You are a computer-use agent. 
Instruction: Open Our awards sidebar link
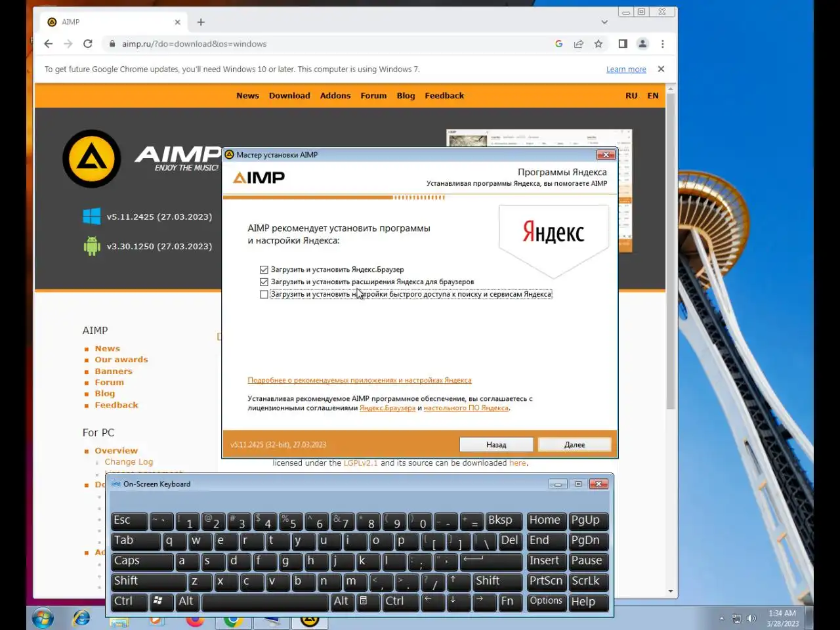point(121,360)
